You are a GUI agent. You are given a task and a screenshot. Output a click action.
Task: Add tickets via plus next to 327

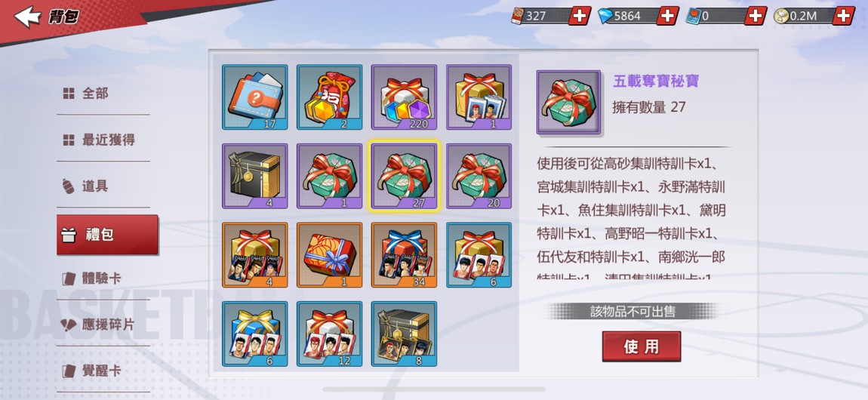coord(580,16)
